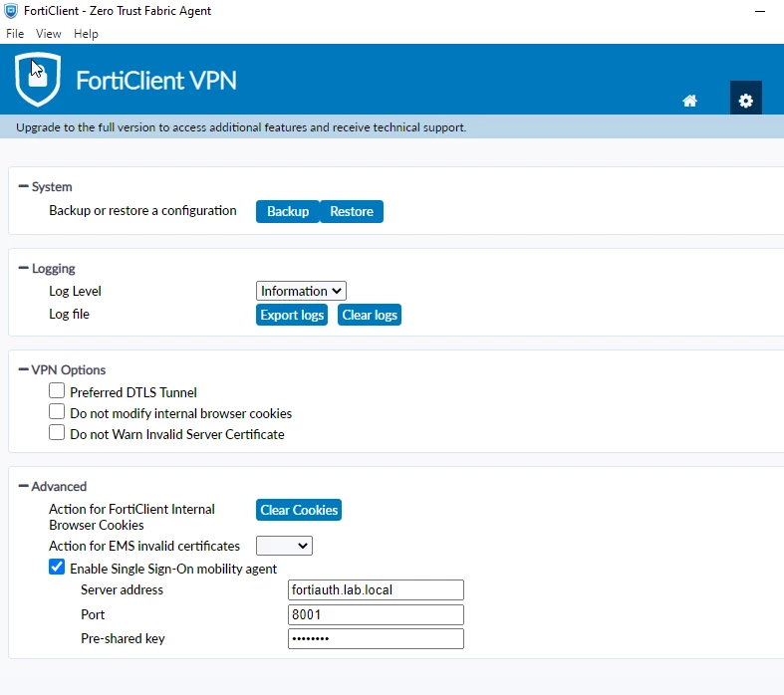
Task: Click the FortiClient shield logo
Action: (38, 80)
